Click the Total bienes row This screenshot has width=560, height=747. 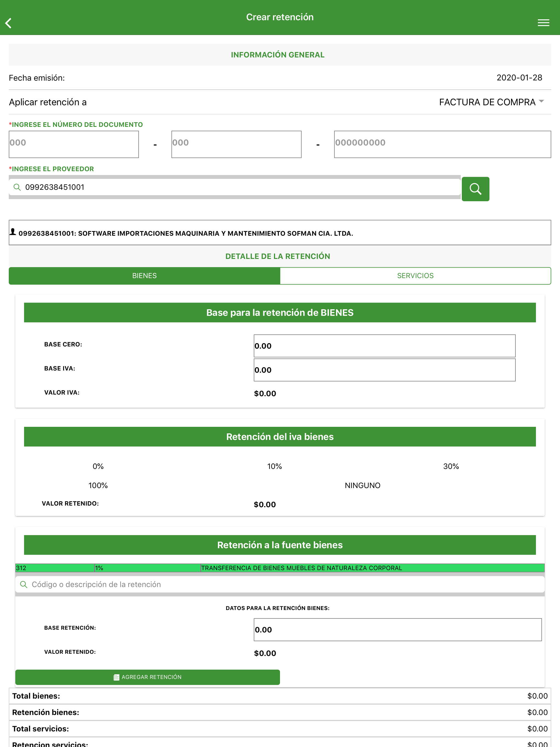280,696
